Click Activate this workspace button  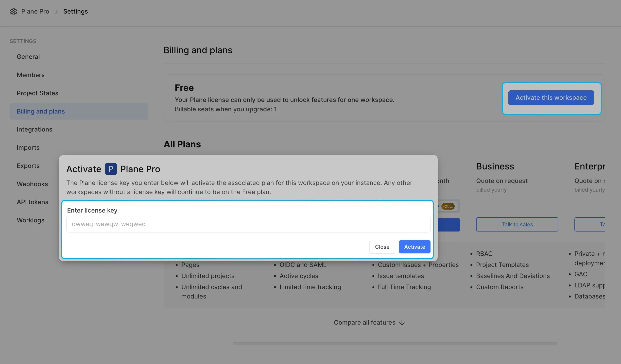[551, 98]
